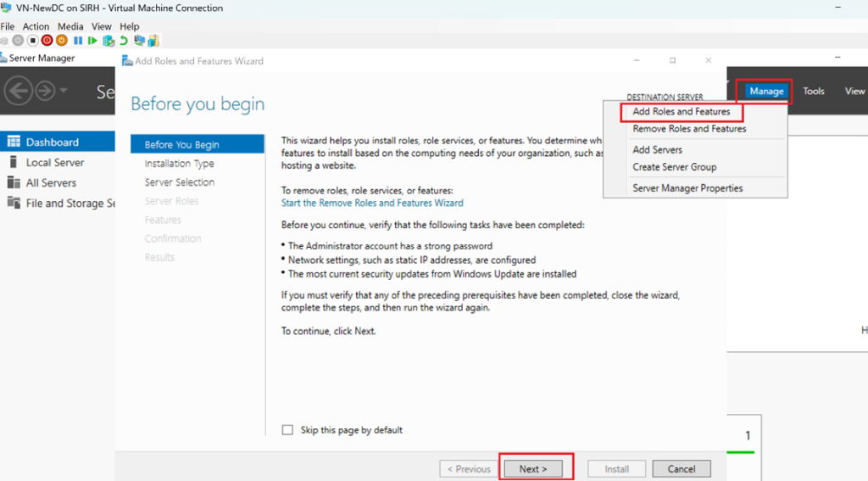This screenshot has width=868, height=481.
Task: Click the Enhanced Session monitor icon
Action: tap(139, 41)
